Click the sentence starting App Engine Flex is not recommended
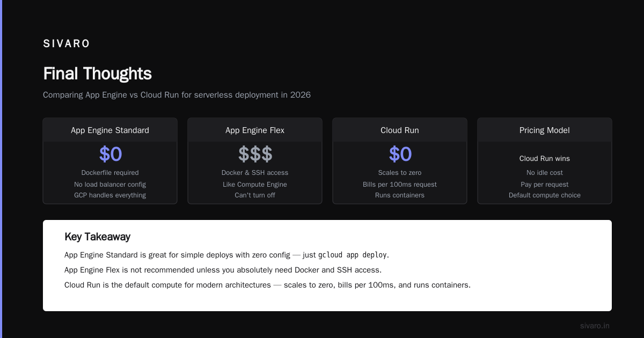Image resolution: width=644 pixels, height=338 pixels. pos(223,270)
